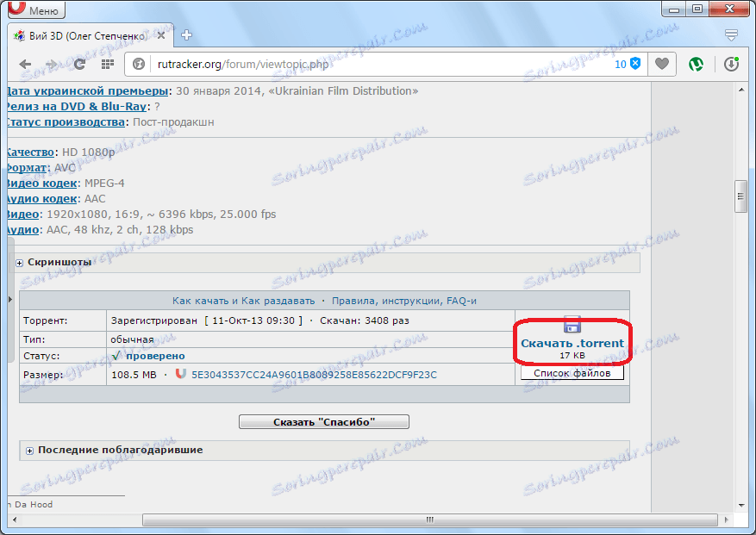Viewport: 756px width, 535px height.
Task: Click the forward navigation arrow
Action: [52, 64]
